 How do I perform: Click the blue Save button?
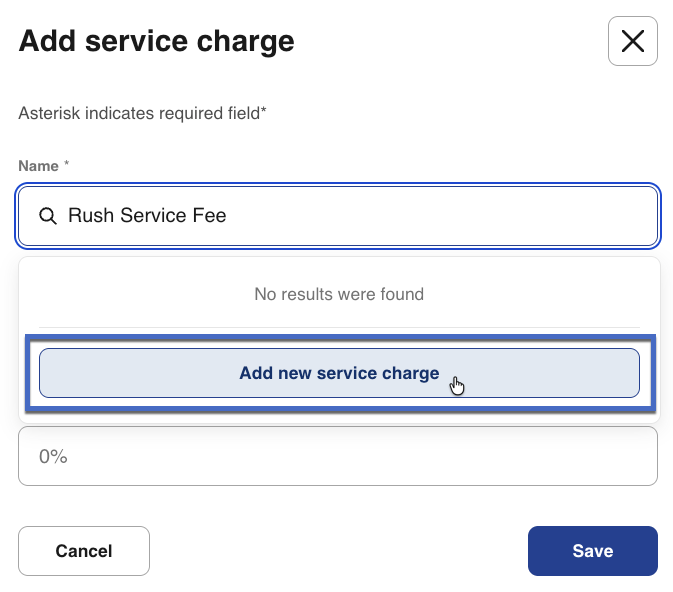592,551
